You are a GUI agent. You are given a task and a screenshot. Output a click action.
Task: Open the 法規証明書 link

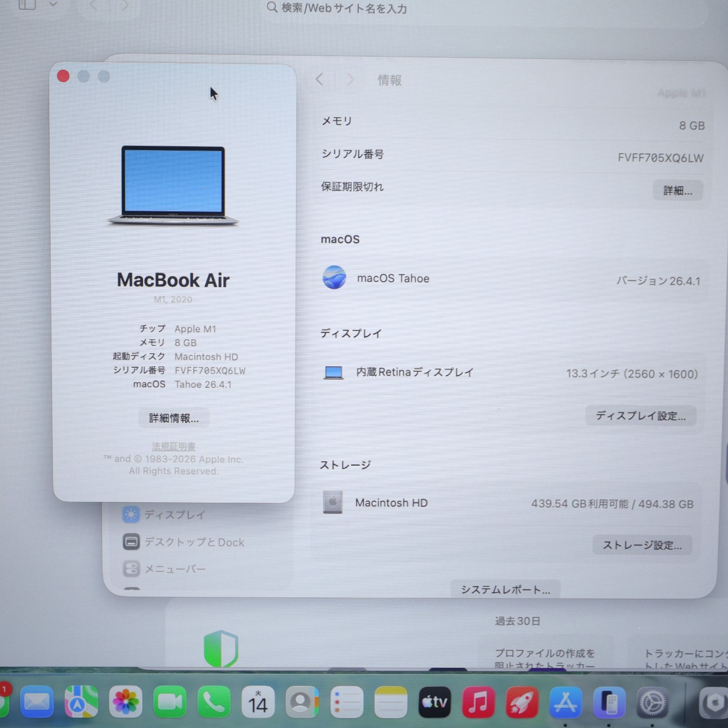coord(174,446)
